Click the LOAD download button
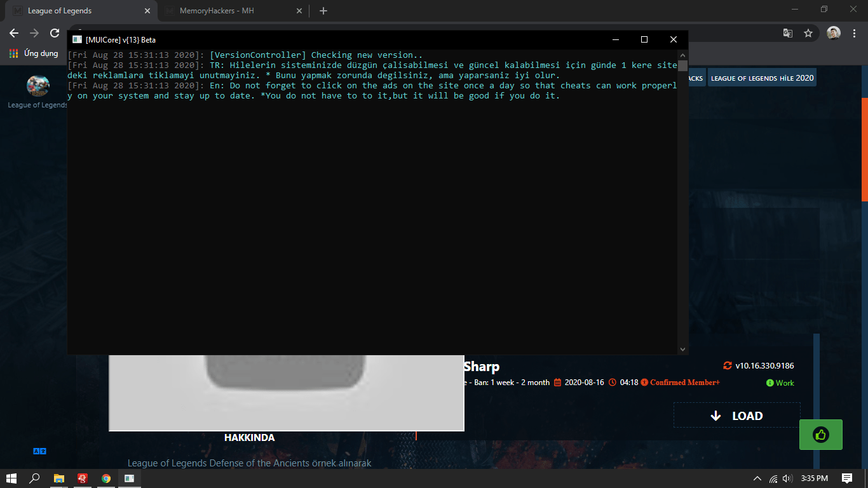 click(x=736, y=416)
